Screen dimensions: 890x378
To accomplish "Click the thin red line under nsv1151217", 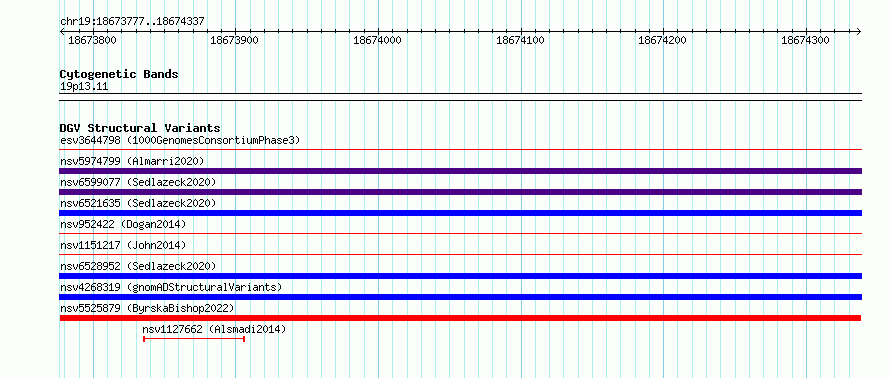I will point(460,254).
